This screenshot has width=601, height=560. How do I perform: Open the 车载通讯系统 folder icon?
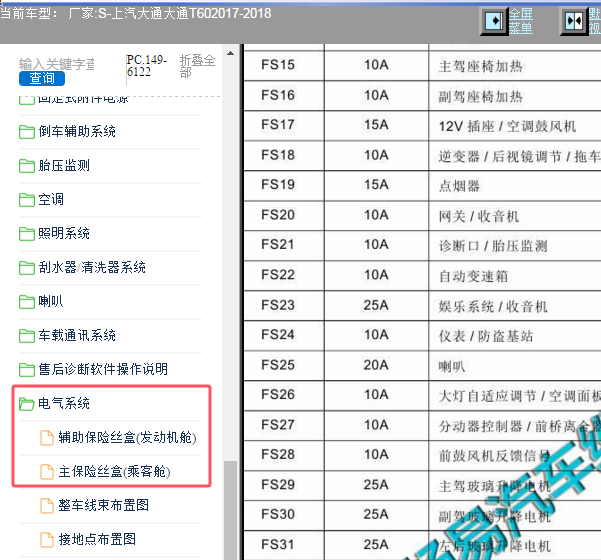point(27,336)
